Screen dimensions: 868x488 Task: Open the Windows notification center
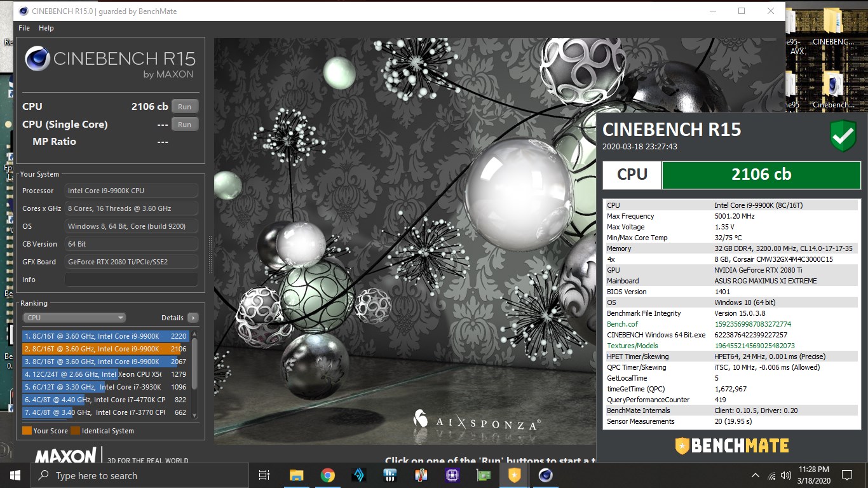point(846,475)
